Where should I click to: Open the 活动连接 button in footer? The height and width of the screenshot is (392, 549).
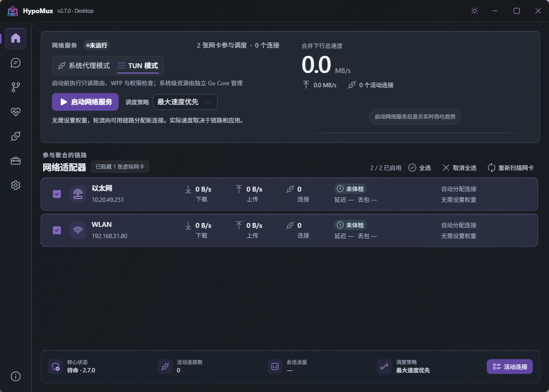pos(509,367)
